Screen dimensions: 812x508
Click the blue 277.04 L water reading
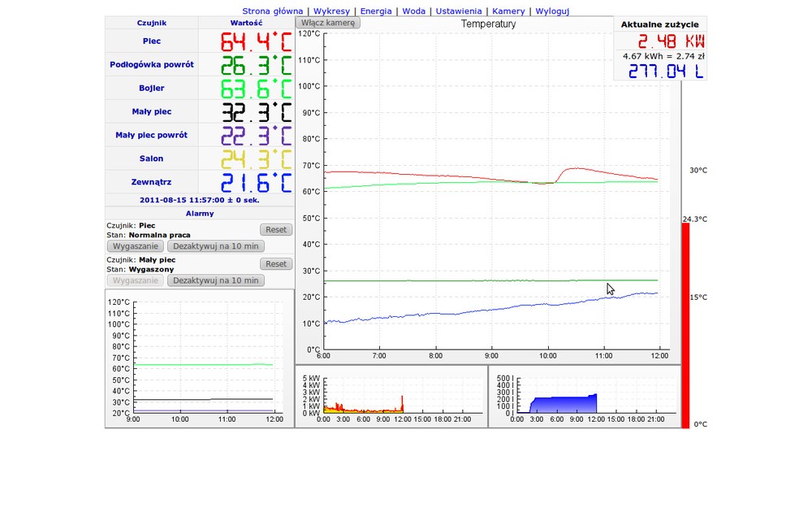coord(666,71)
